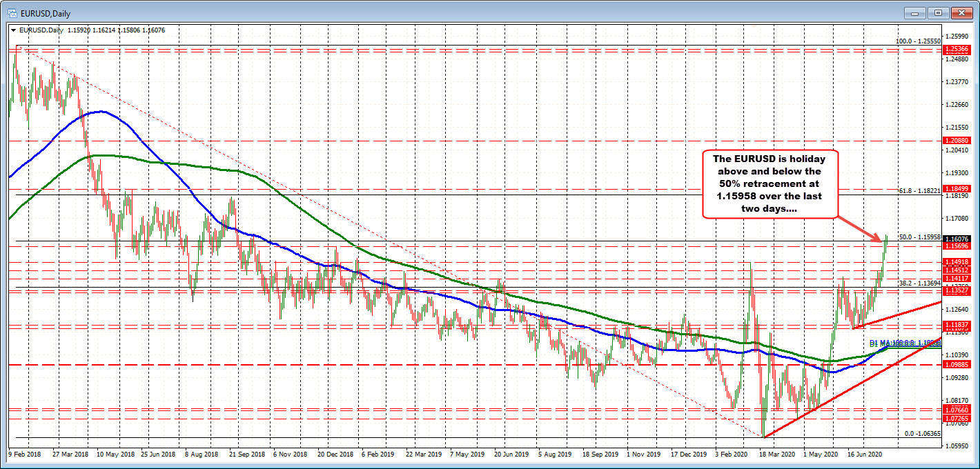
Task: Click the 16 Jun 2020 date on the time axis
Action: click(x=864, y=455)
